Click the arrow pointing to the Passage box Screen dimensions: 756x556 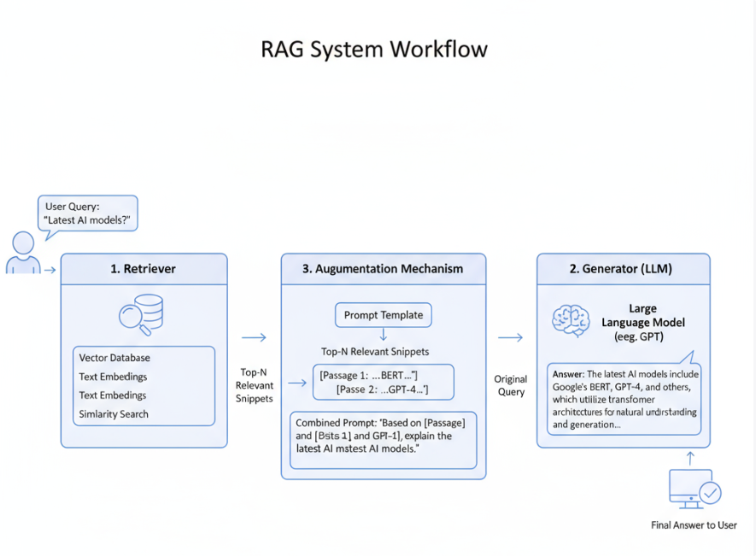(x=297, y=383)
